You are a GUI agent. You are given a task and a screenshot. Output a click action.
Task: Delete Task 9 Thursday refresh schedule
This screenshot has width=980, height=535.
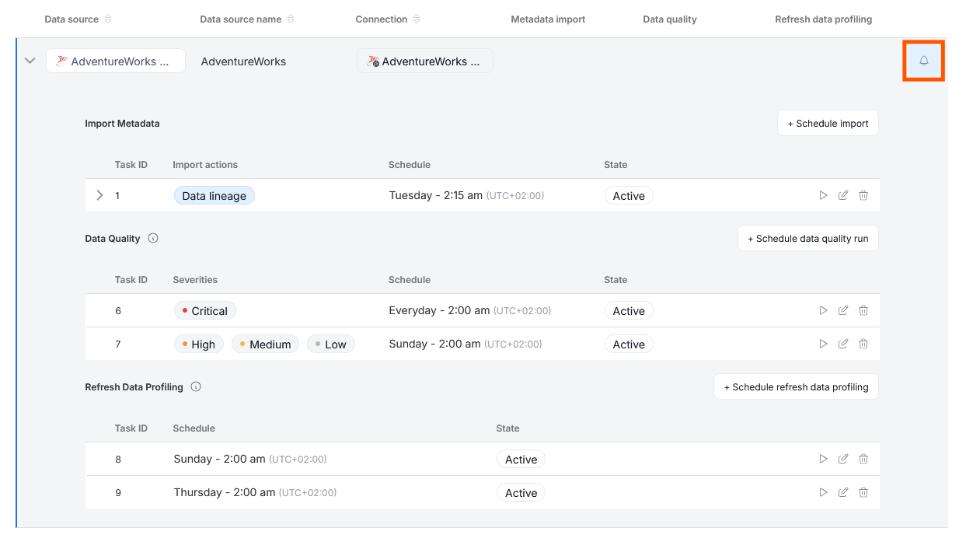(863, 492)
